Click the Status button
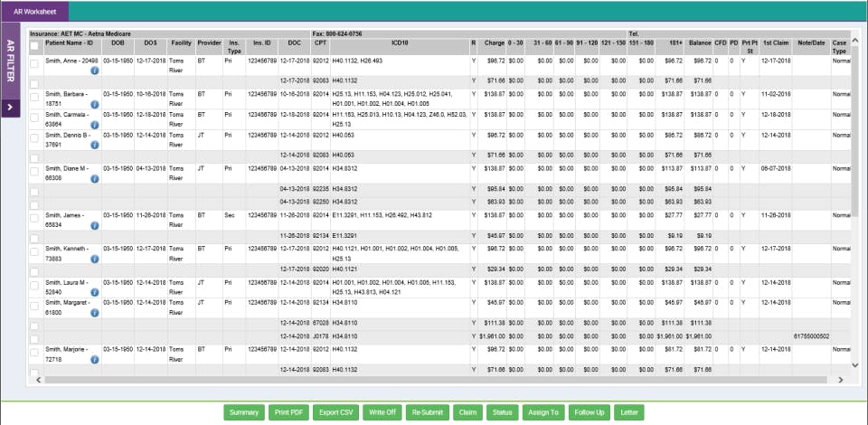Image resolution: width=868 pixels, height=425 pixels. pos(503,412)
